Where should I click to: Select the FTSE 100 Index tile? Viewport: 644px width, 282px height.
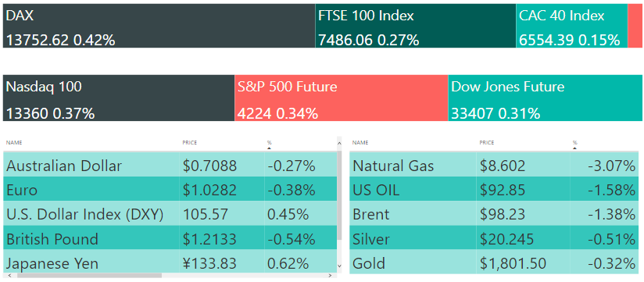[416, 26]
